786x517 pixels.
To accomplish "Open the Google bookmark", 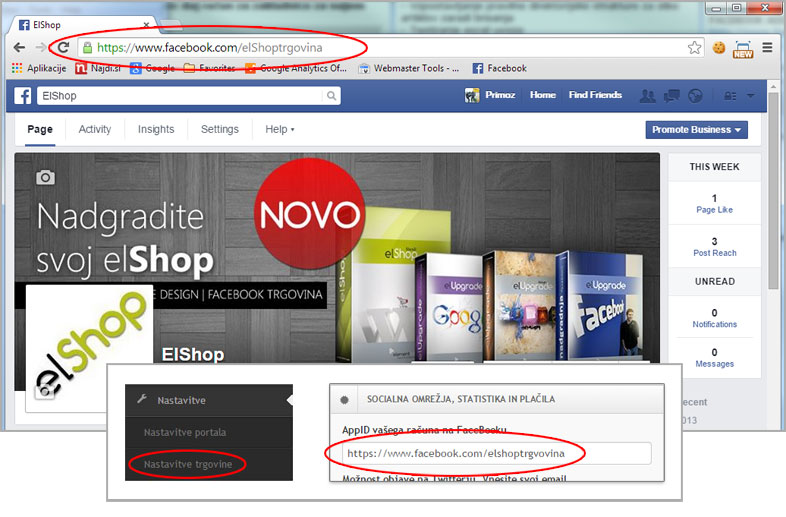I will coord(152,68).
